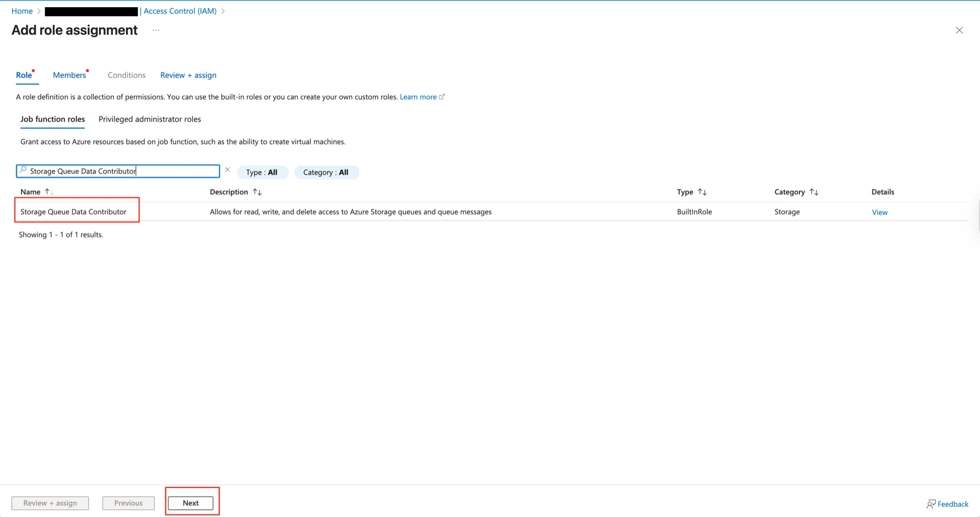
Task: Sort by the Description column arrows
Action: click(257, 192)
